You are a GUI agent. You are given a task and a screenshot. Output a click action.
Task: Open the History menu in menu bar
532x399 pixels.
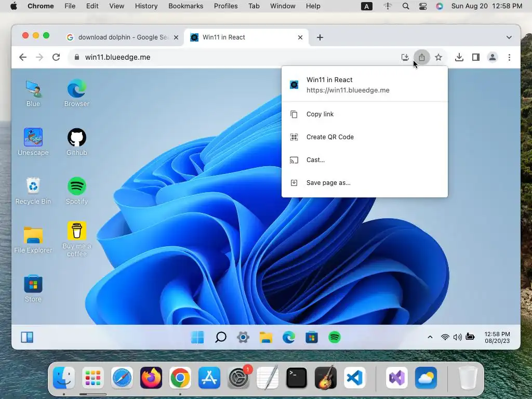[146, 6]
